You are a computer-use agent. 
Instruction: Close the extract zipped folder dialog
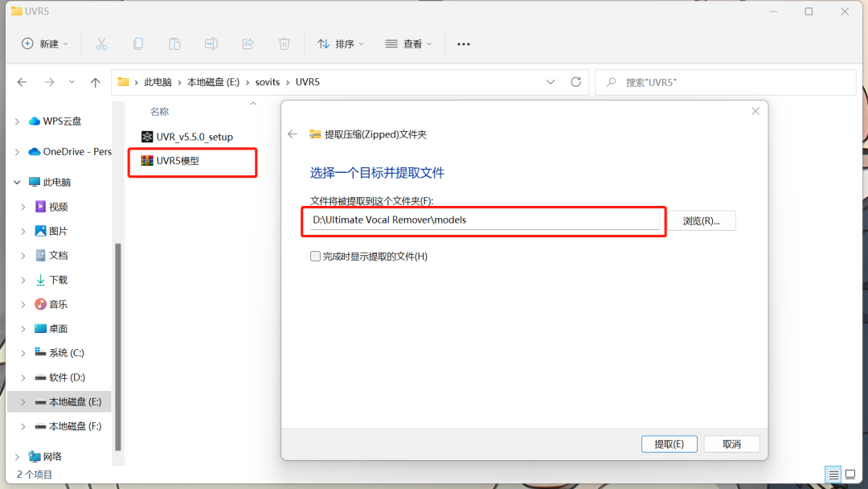[755, 111]
